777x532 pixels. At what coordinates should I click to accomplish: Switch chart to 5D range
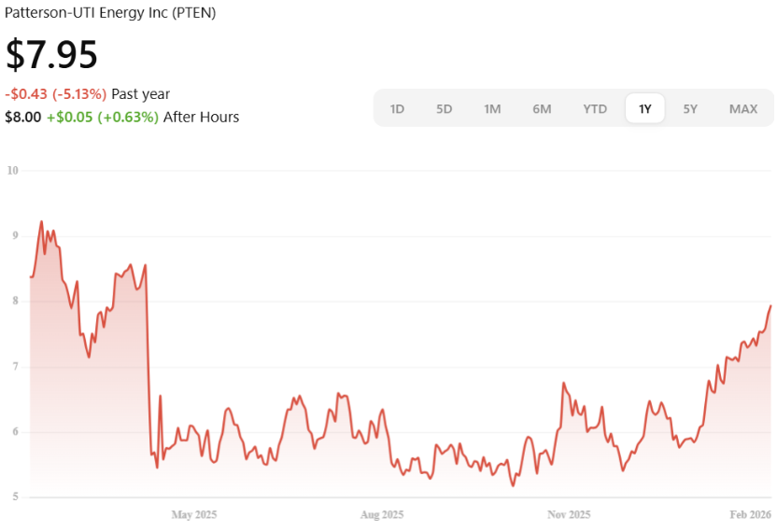pos(444,108)
